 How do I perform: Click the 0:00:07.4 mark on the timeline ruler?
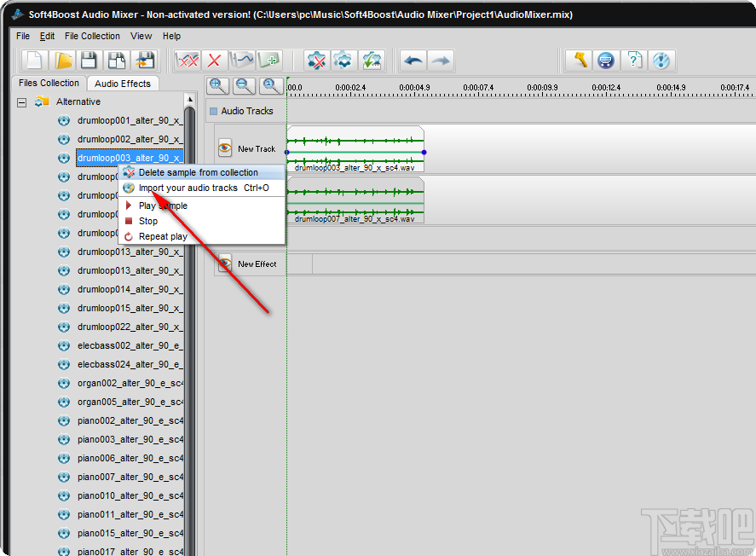[478, 87]
